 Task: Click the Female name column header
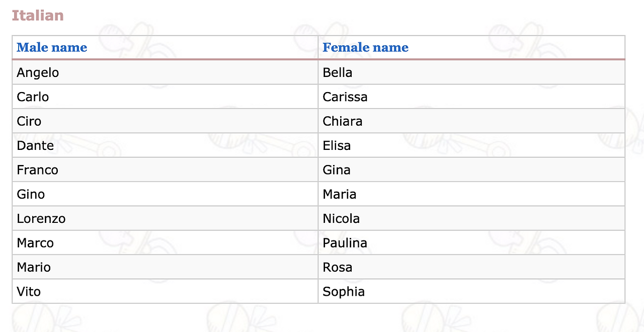[365, 48]
